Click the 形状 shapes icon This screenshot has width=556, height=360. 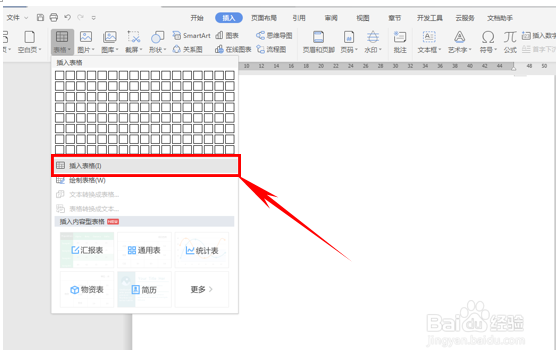point(157,37)
